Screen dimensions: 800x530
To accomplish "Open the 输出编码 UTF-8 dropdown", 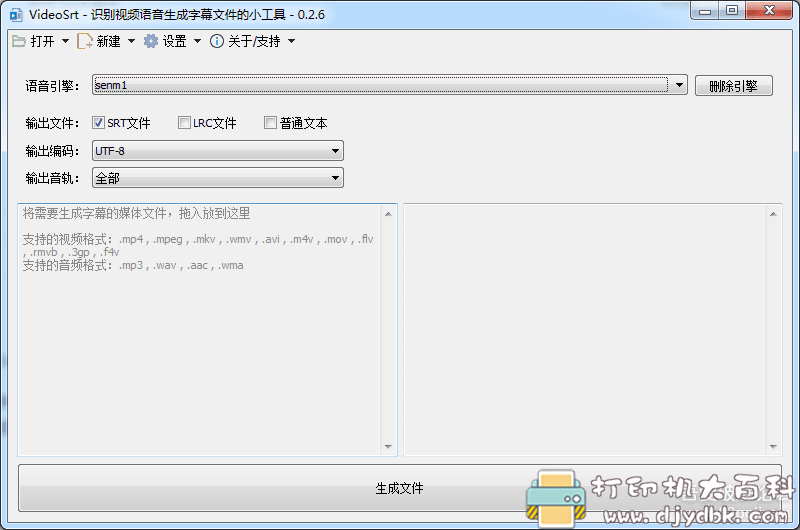I will click(x=218, y=151).
